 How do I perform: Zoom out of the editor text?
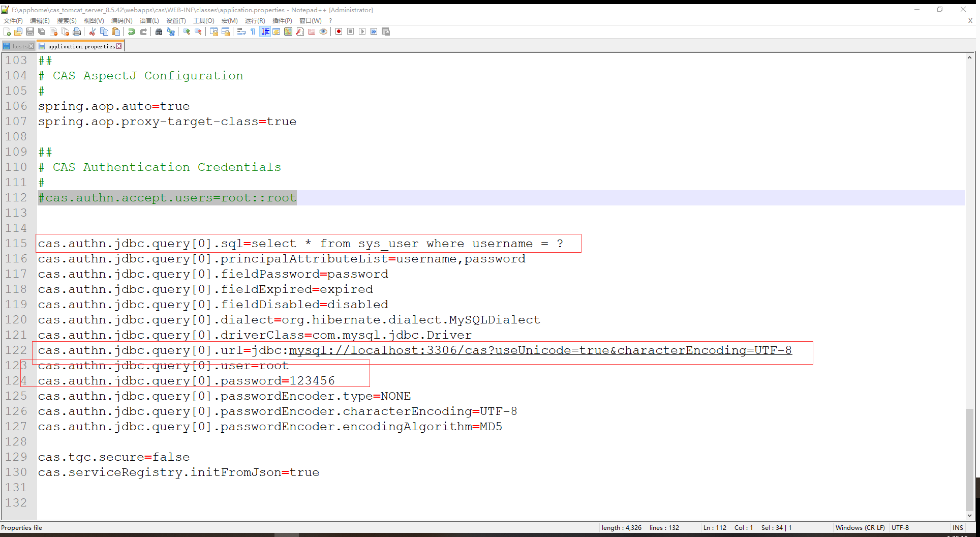click(x=198, y=32)
